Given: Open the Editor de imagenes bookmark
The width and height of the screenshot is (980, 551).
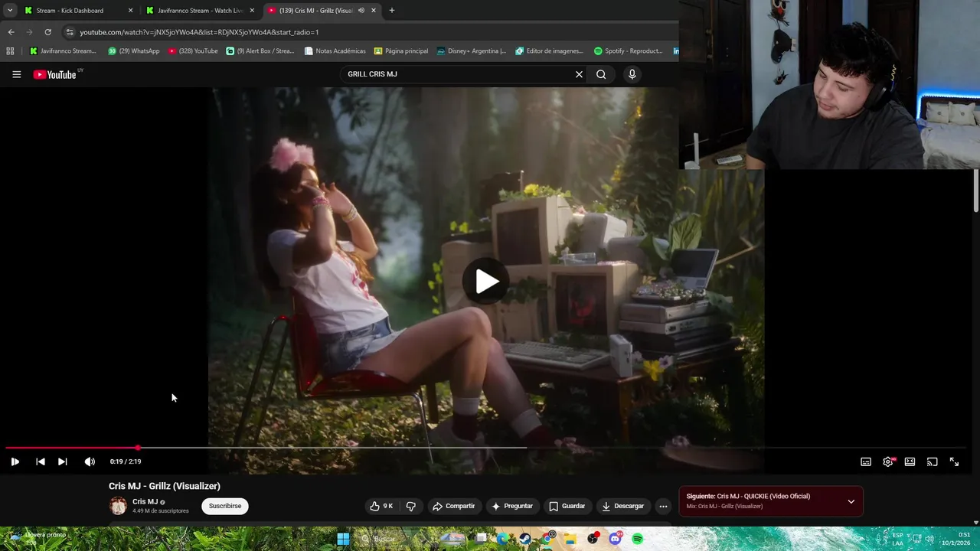Looking at the screenshot, I should tap(550, 51).
